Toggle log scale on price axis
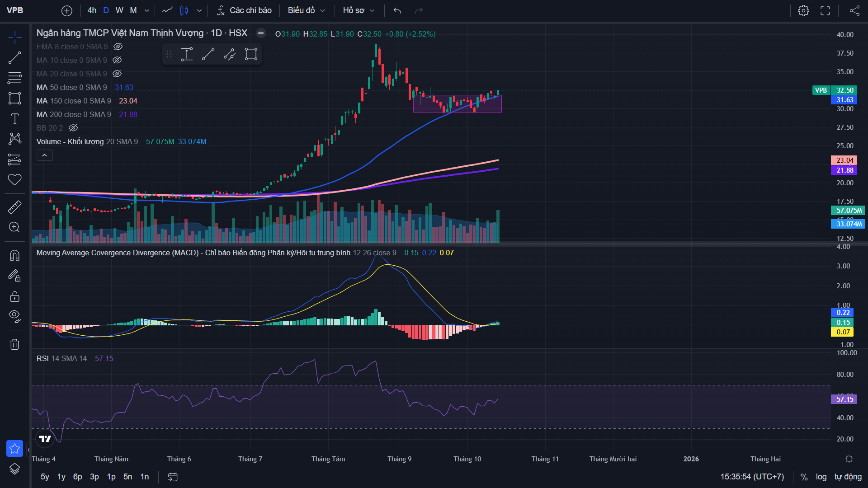Viewport: 868px width, 488px height. tap(821, 477)
